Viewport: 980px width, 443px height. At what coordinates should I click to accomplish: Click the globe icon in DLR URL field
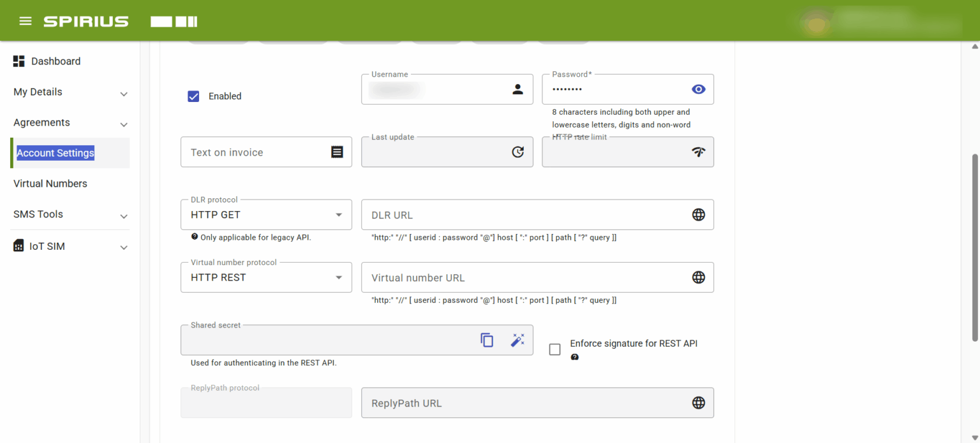click(699, 215)
